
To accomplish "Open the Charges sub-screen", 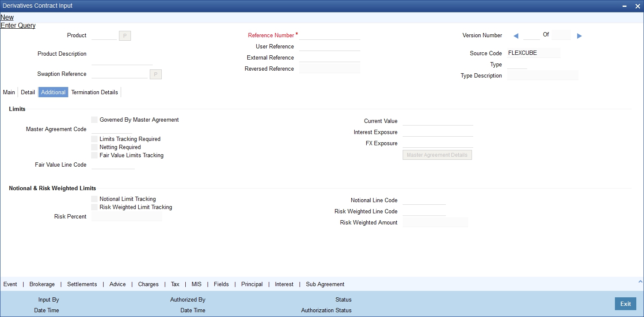I will pyautogui.click(x=148, y=284).
